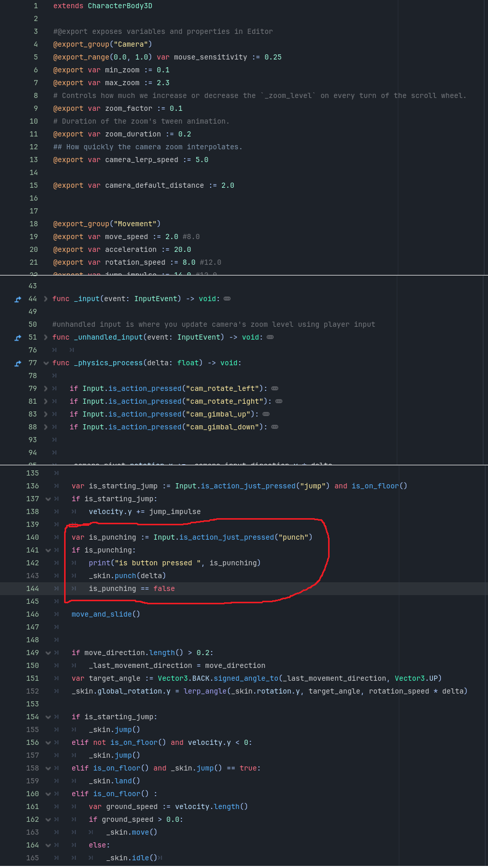
Task: Click line number 144 in the gutter
Action: [x=32, y=588]
